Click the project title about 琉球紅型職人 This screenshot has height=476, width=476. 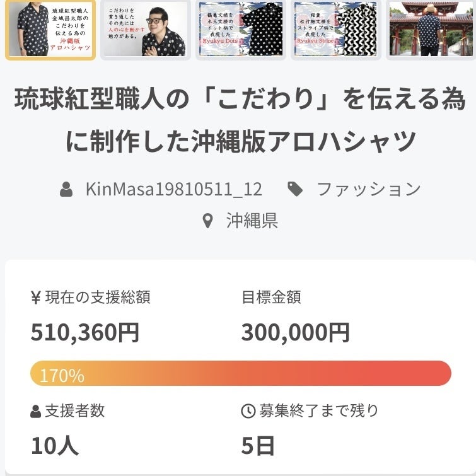tap(240, 120)
